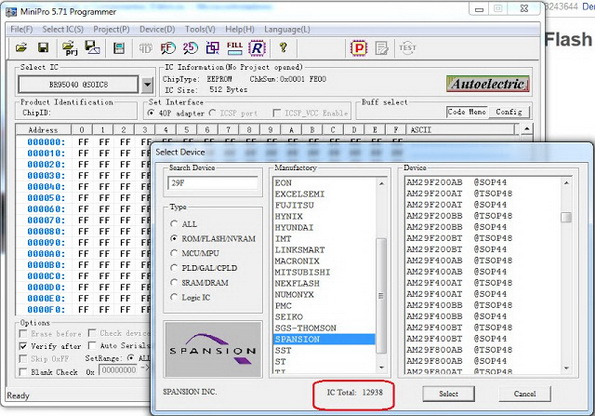This screenshot has width=595, height=416.
Task: Open the Tools(V) menu
Action: 200,29
